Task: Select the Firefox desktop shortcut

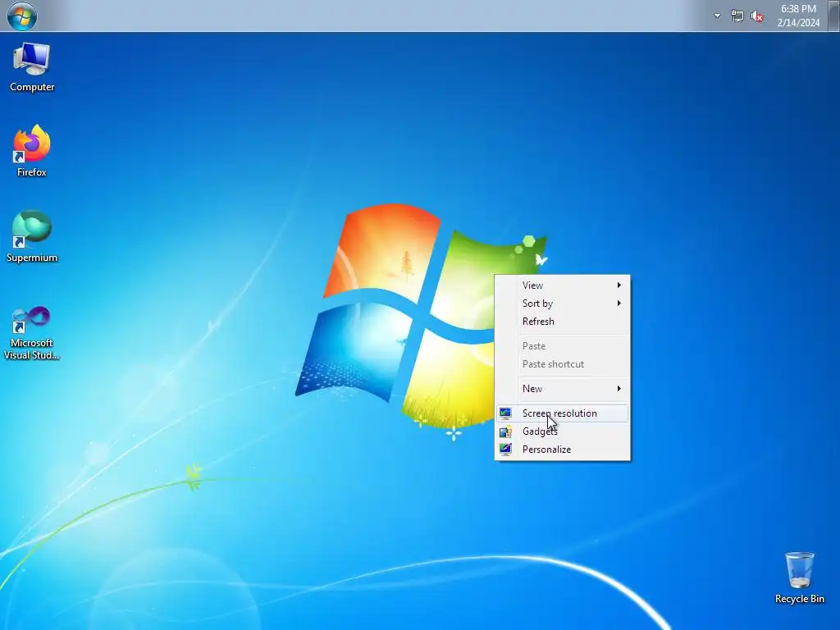Action: pyautogui.click(x=32, y=151)
